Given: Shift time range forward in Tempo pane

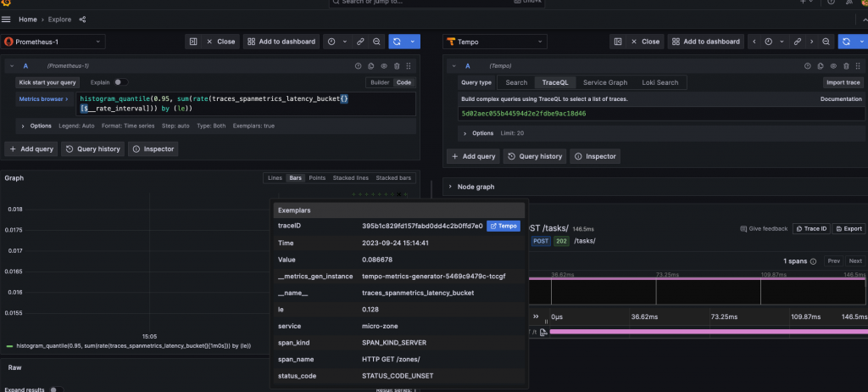Looking at the screenshot, I should (811, 42).
